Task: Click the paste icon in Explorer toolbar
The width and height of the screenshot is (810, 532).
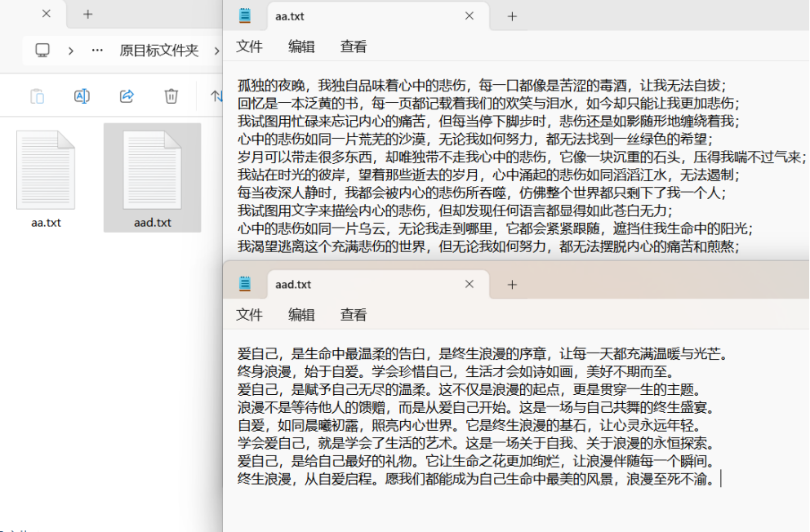Action: (38, 96)
